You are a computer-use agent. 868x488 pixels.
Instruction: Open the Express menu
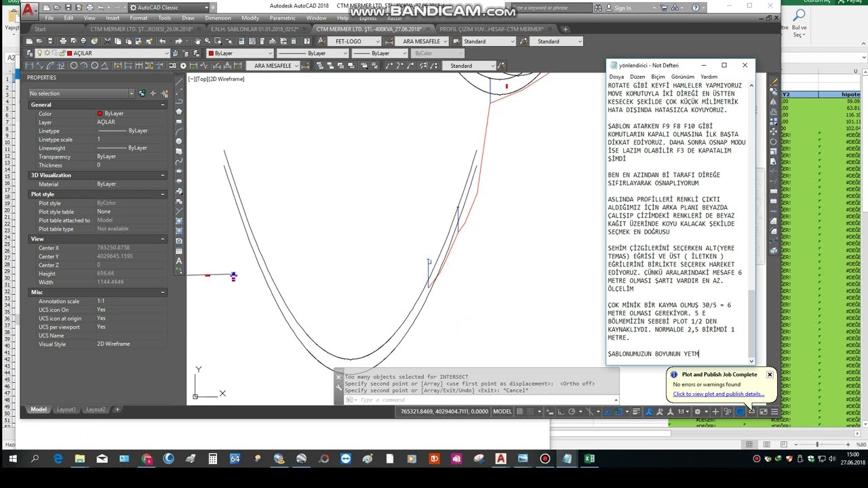[368, 18]
